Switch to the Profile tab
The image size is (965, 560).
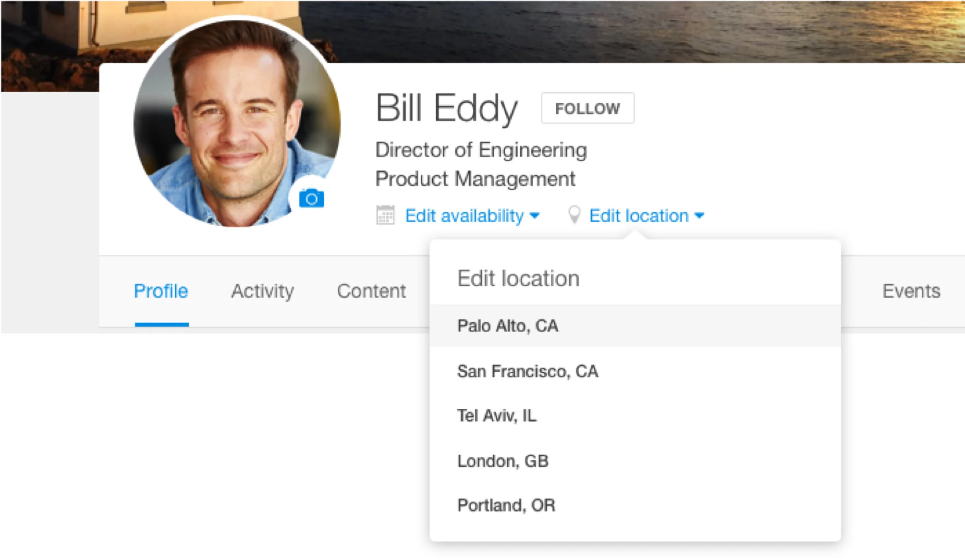click(x=161, y=291)
